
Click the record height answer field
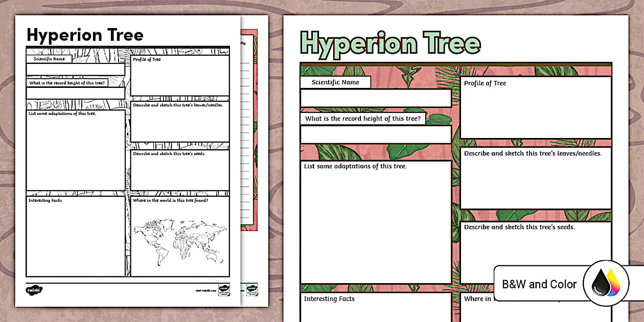click(x=376, y=134)
